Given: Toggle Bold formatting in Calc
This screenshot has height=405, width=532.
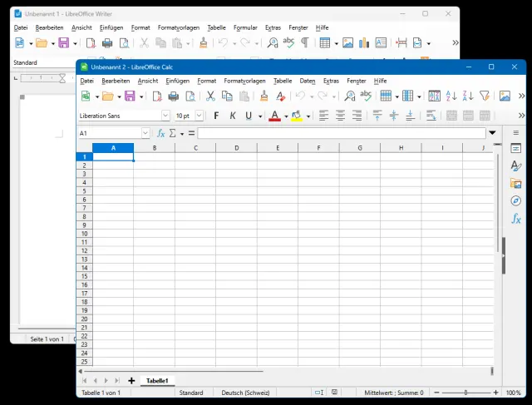Looking at the screenshot, I should click(x=217, y=116).
